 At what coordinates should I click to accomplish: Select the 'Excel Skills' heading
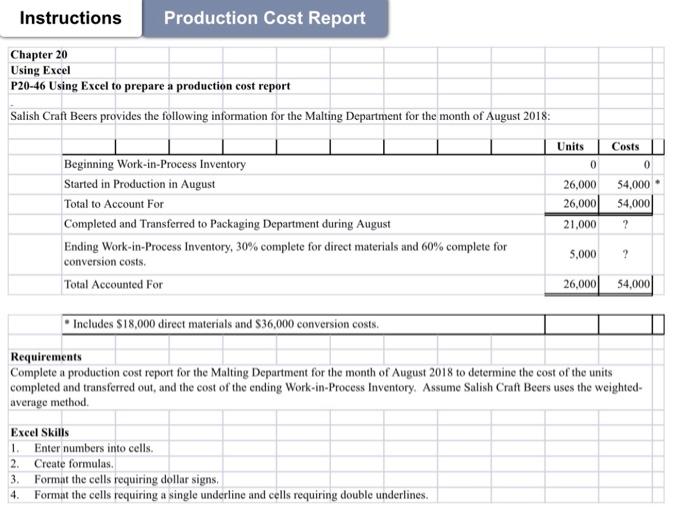pyautogui.click(x=40, y=432)
